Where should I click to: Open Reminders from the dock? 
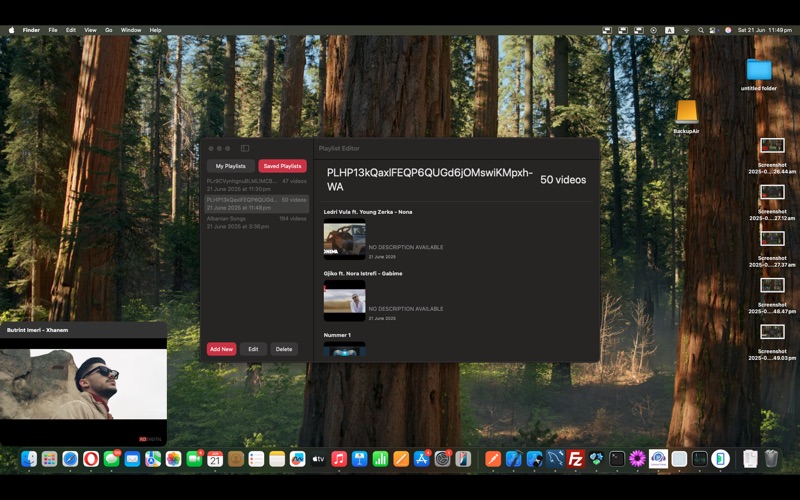click(x=256, y=459)
